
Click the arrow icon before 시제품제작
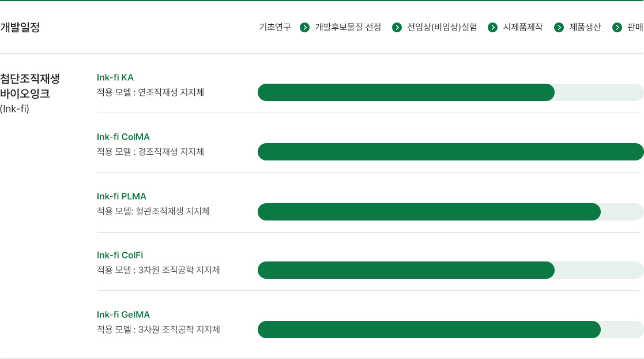click(x=492, y=28)
